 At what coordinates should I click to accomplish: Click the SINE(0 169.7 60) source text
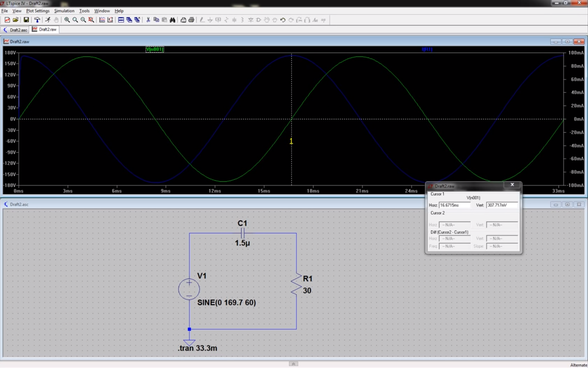point(226,303)
